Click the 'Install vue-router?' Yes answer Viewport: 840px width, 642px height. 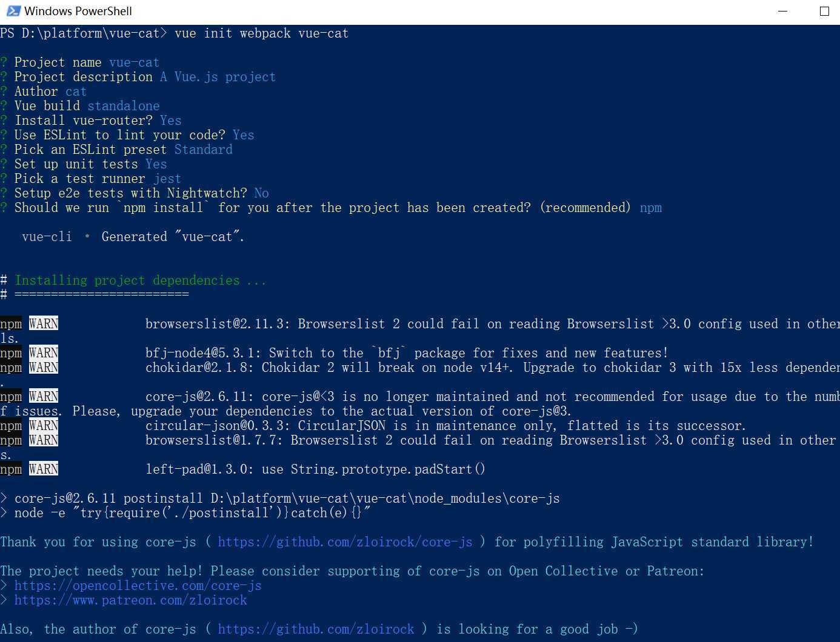[171, 121]
